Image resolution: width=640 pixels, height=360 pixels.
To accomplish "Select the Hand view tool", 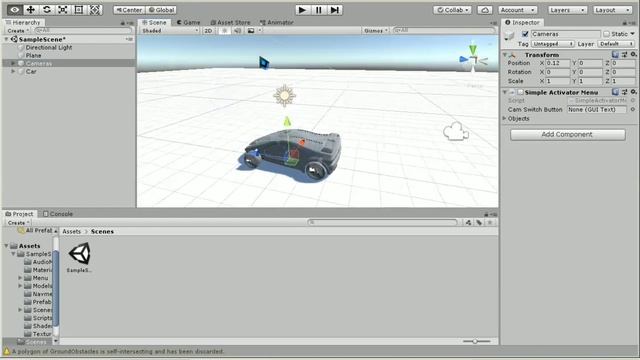I will click(14, 9).
